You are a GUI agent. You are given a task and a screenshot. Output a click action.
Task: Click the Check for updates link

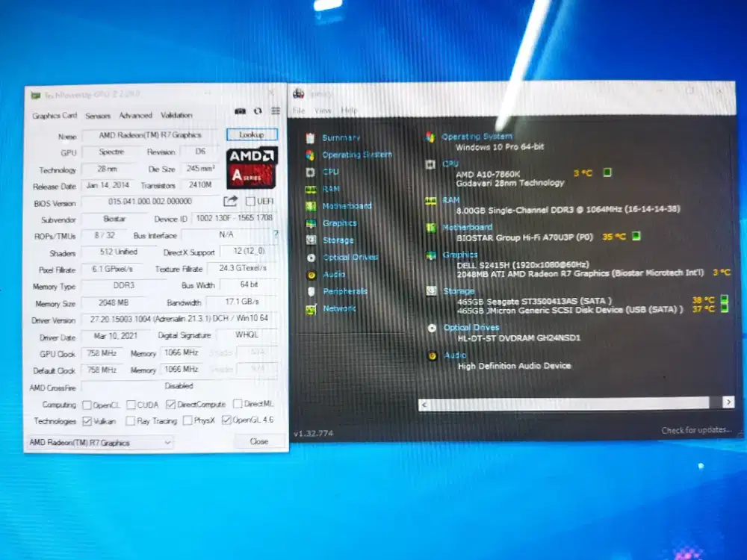(x=694, y=431)
